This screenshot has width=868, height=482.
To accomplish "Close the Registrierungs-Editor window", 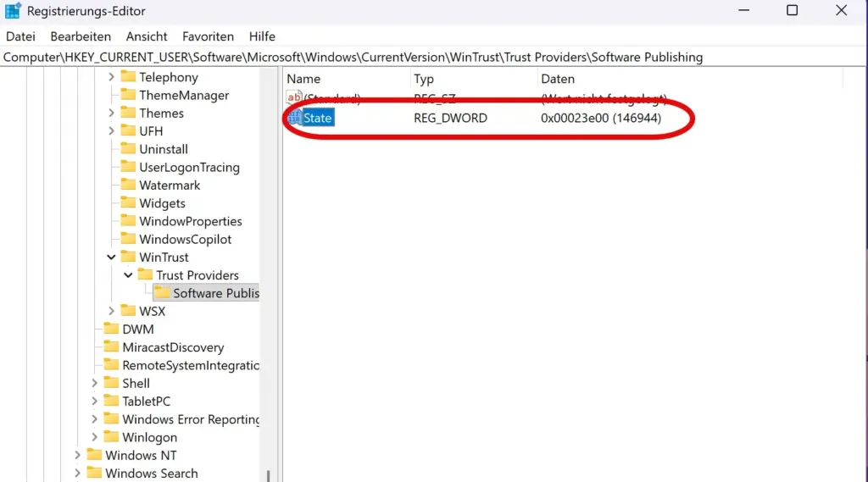I will tap(841, 10).
